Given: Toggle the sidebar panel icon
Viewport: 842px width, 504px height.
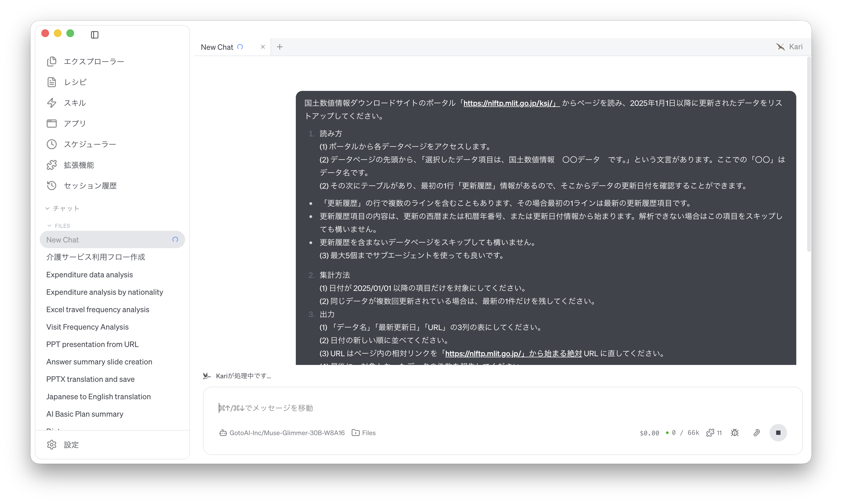Looking at the screenshot, I should tap(94, 35).
